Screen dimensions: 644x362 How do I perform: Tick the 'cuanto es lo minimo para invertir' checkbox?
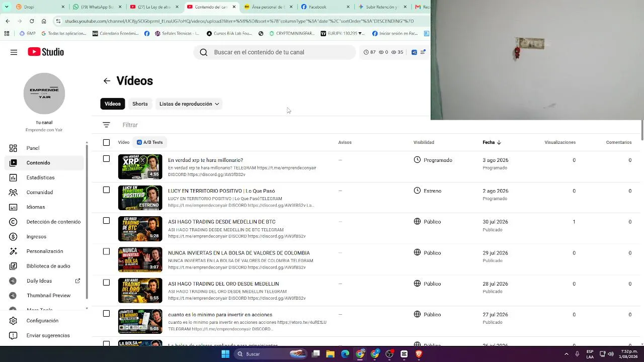[x=106, y=314]
